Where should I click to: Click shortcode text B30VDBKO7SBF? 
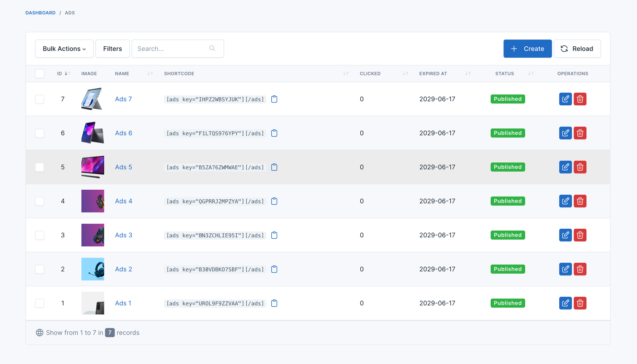click(215, 270)
